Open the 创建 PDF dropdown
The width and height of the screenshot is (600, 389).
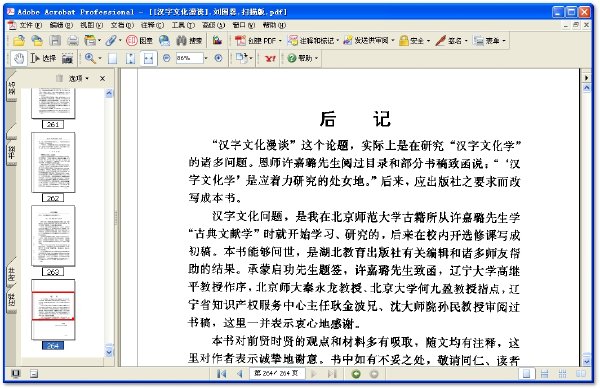tap(258, 40)
